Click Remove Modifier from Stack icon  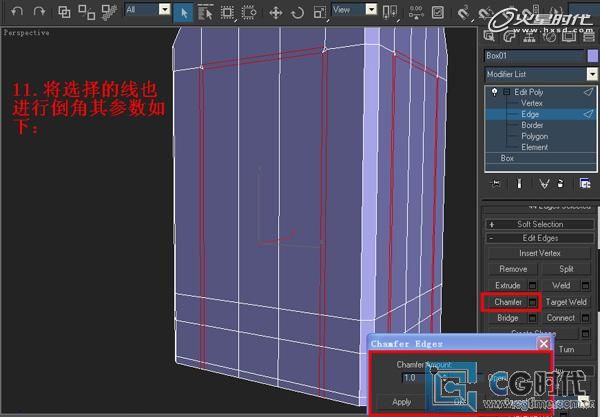pyautogui.click(x=561, y=184)
